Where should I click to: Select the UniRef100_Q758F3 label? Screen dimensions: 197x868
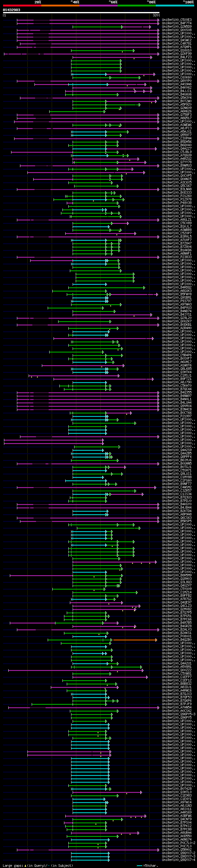pyautogui.click(x=177, y=115)
